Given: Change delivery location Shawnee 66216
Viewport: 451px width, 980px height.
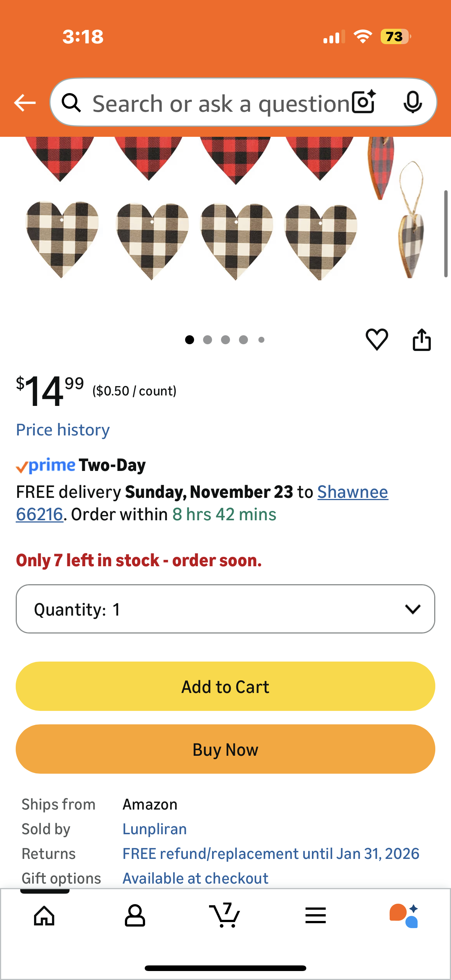Looking at the screenshot, I should (352, 492).
